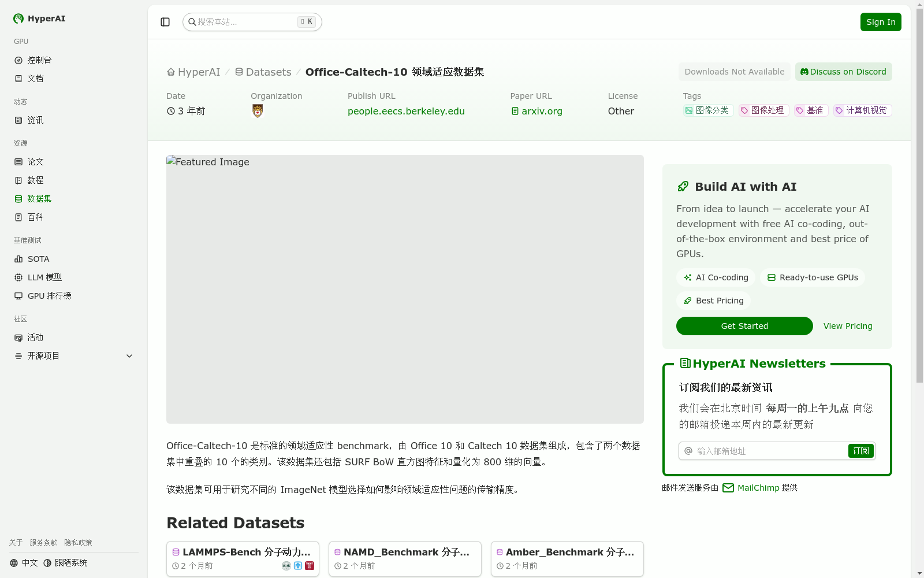The image size is (924, 578).
Task: Click the blue icon on LAMMPS-Bench card
Action: pos(298,566)
